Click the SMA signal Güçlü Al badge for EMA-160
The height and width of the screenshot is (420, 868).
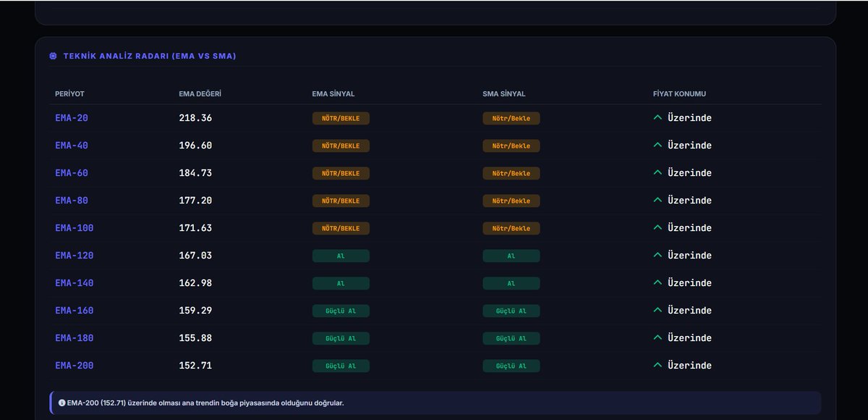(511, 311)
